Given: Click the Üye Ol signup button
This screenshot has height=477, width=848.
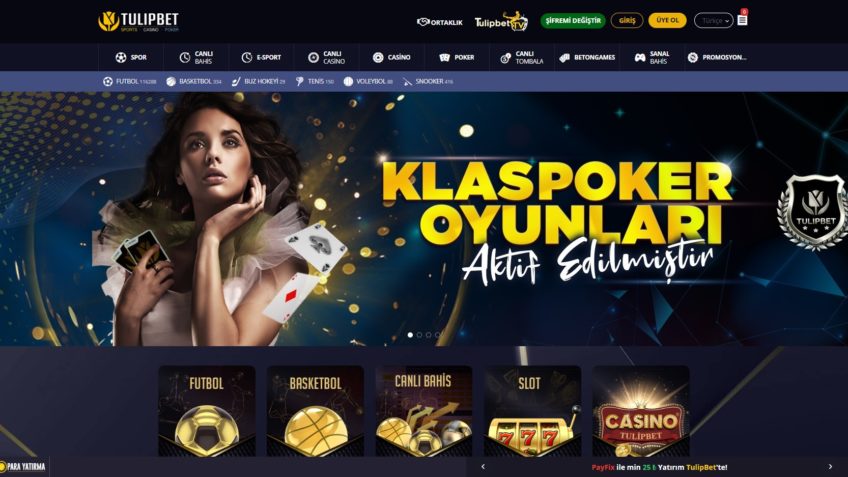Looking at the screenshot, I should (x=667, y=21).
